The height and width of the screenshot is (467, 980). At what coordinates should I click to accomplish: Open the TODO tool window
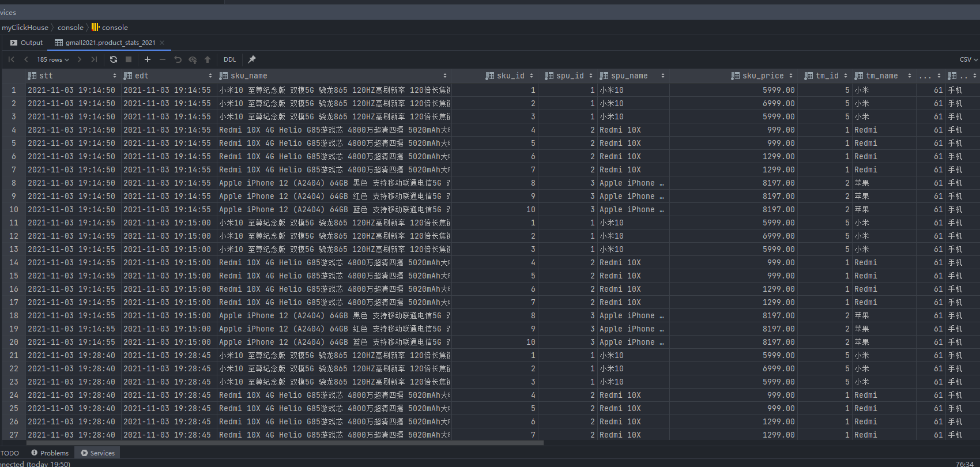[10, 453]
